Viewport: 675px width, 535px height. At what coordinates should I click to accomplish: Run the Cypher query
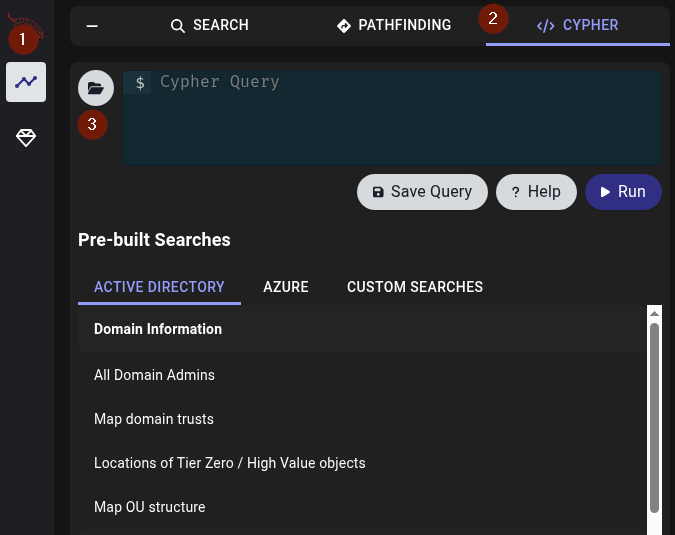(623, 192)
